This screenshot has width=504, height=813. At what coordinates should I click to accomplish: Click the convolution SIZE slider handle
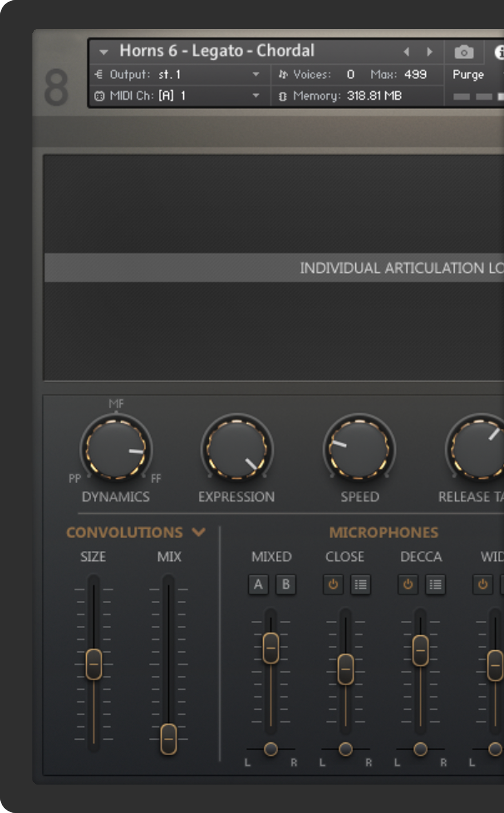pos(94,664)
